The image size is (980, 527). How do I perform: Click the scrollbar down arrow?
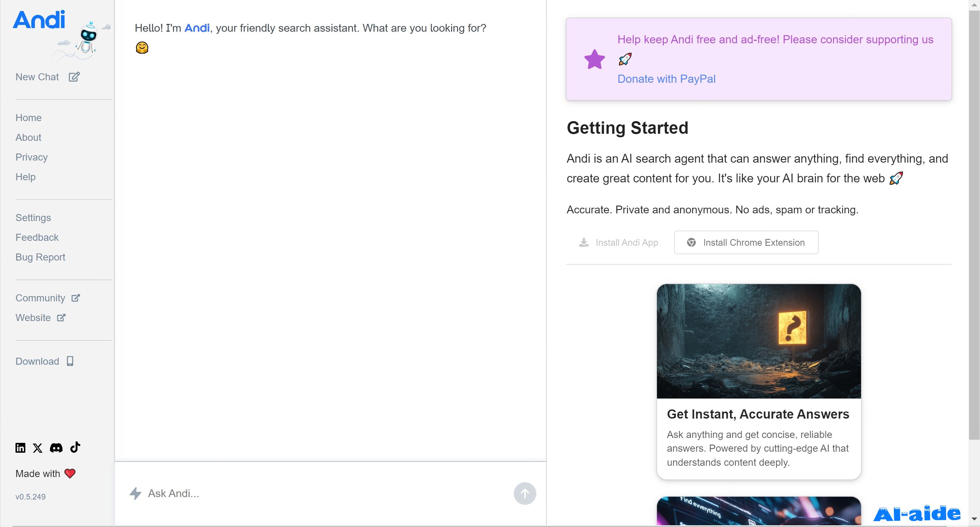pyautogui.click(x=974, y=519)
